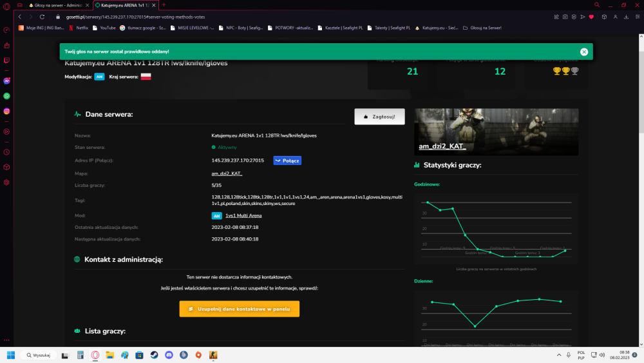Image resolution: width=644 pixels, height=363 pixels.
Task: Open GX Corner bag icon in sidebar
Action: click(6, 46)
